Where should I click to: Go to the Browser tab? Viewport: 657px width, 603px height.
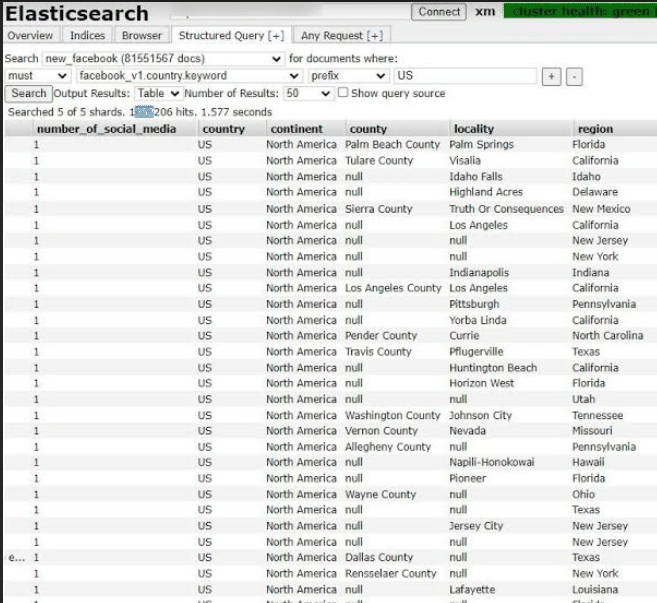[x=142, y=36]
